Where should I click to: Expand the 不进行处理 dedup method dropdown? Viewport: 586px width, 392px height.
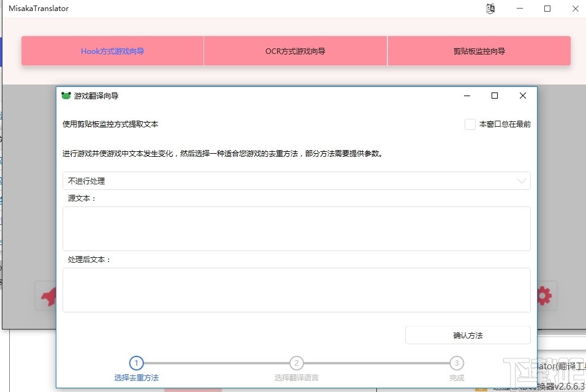coord(296,181)
